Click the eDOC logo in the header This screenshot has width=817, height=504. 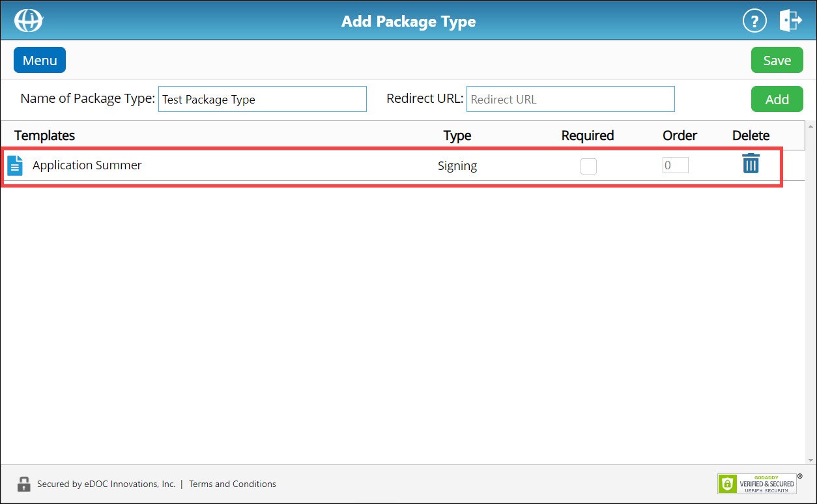(28, 20)
